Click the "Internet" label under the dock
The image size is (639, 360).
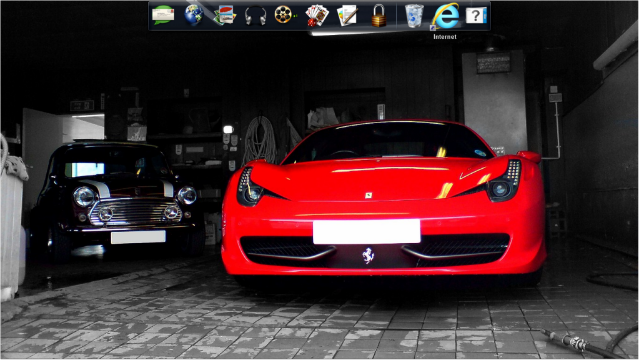pyautogui.click(x=445, y=37)
